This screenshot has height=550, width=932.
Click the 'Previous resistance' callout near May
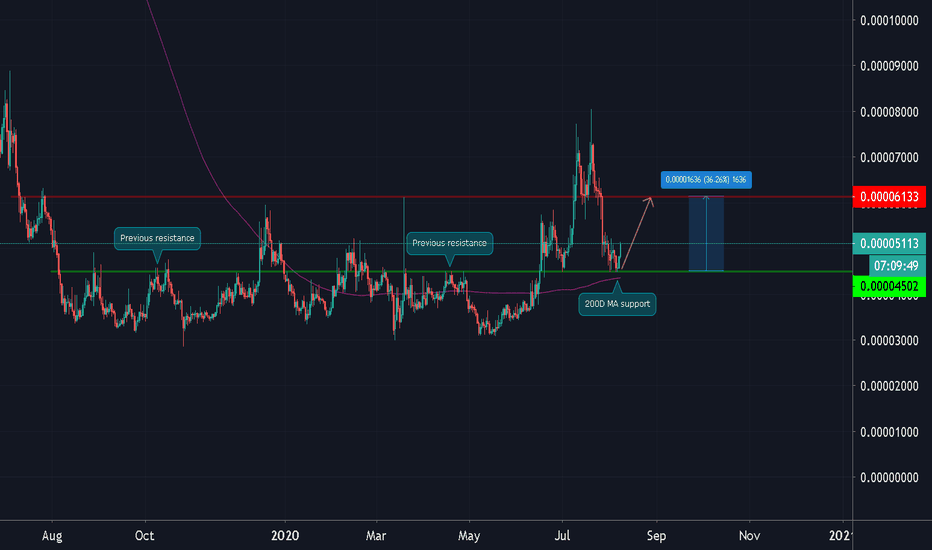(449, 243)
